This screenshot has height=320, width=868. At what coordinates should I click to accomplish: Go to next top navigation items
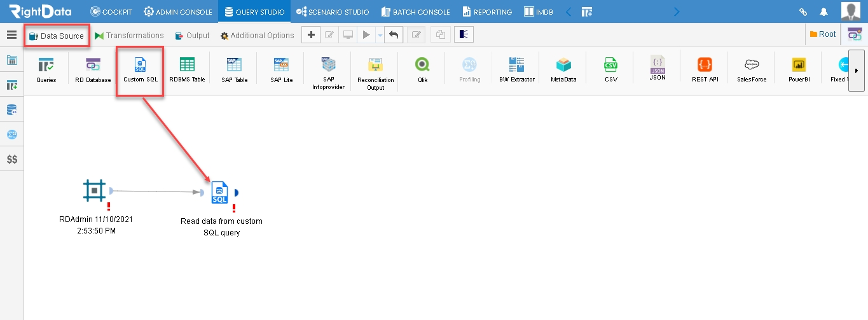676,11
